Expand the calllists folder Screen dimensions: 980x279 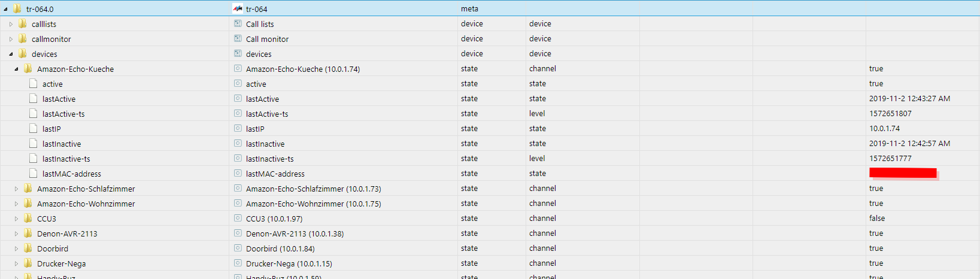11,24
